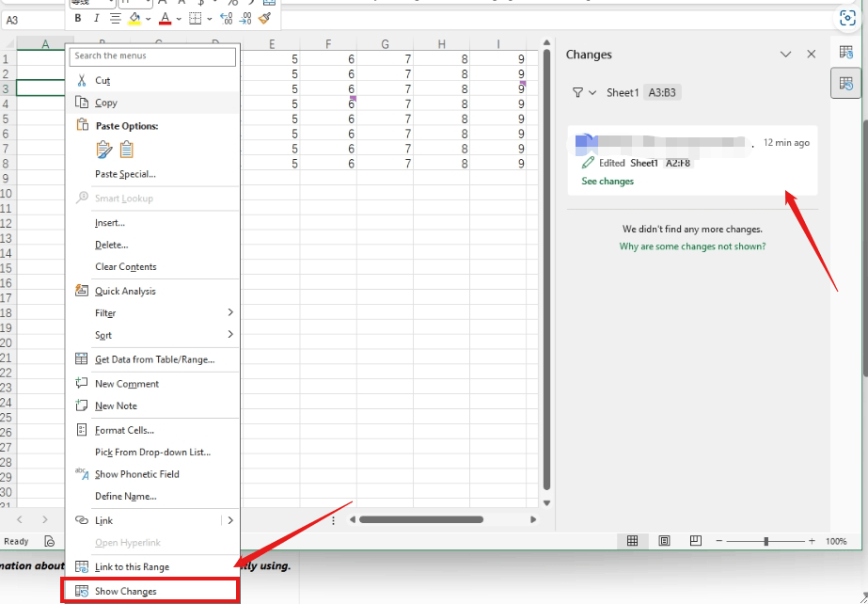Image resolution: width=868 pixels, height=604 pixels.
Task: Add a New Note
Action: click(x=152, y=406)
